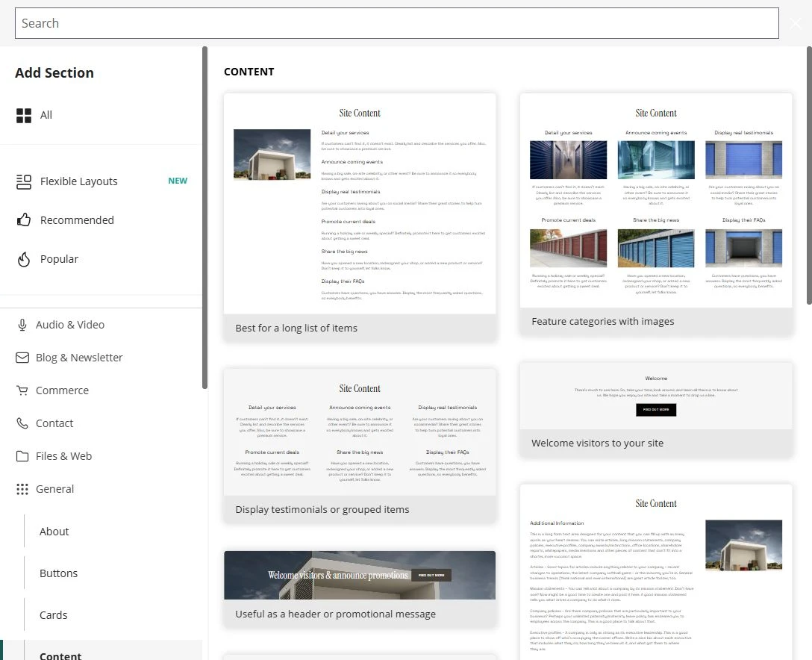Viewport: 812px width, 660px height.
Task: Click the Blog & Newsletter envelope icon
Action: (22, 358)
